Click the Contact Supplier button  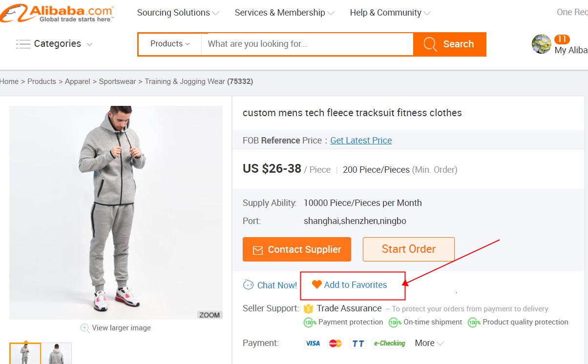click(x=297, y=249)
